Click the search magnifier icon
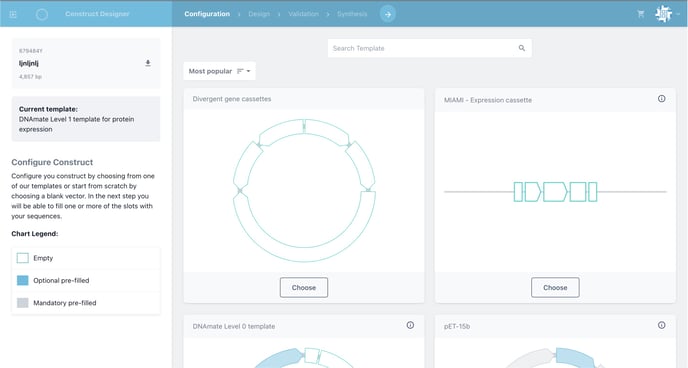 point(522,48)
